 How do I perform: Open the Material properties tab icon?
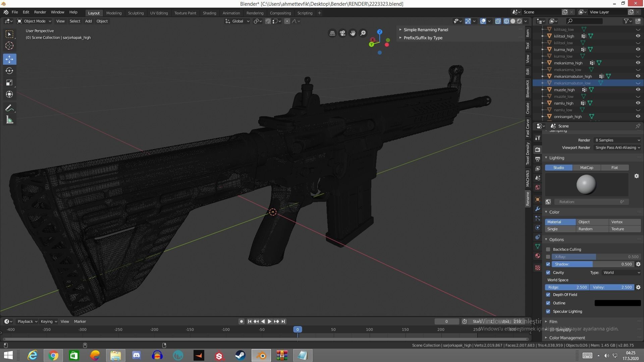(538, 256)
